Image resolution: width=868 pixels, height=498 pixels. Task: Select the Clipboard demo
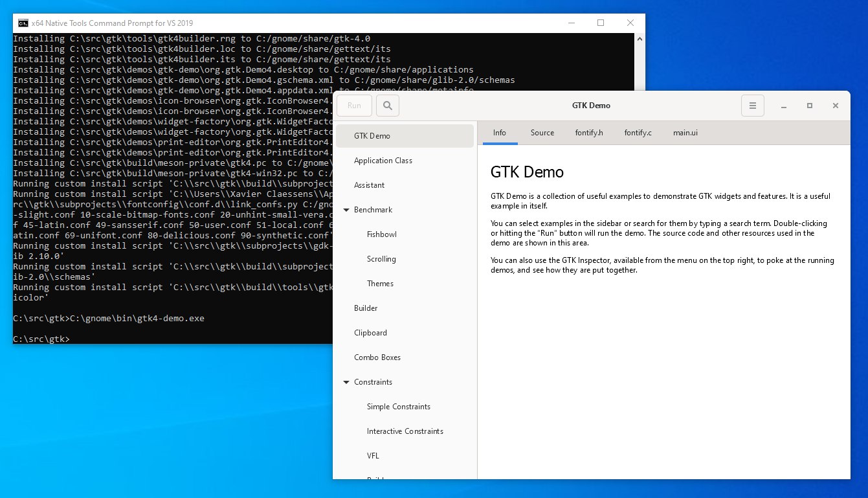coord(405,333)
